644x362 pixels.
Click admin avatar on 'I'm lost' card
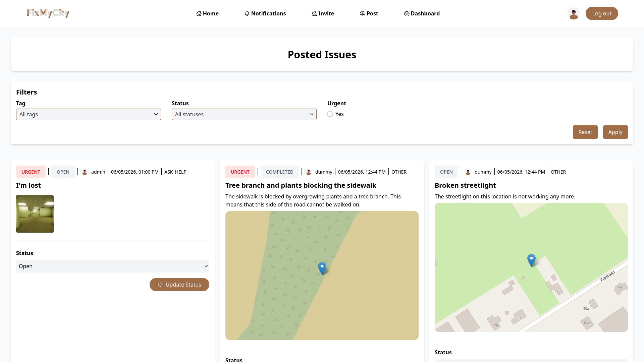click(x=85, y=172)
